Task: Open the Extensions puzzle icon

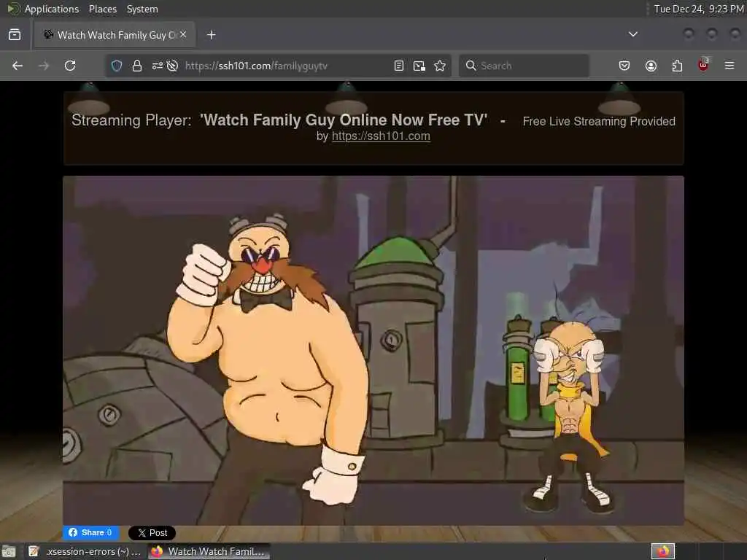Action: (x=677, y=66)
